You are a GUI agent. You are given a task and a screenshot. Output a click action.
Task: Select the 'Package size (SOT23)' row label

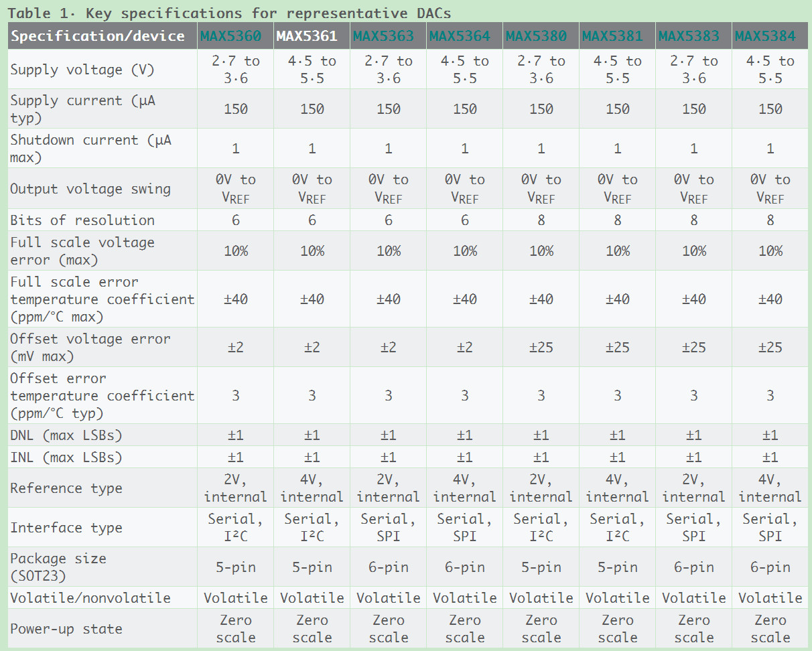tap(58, 567)
